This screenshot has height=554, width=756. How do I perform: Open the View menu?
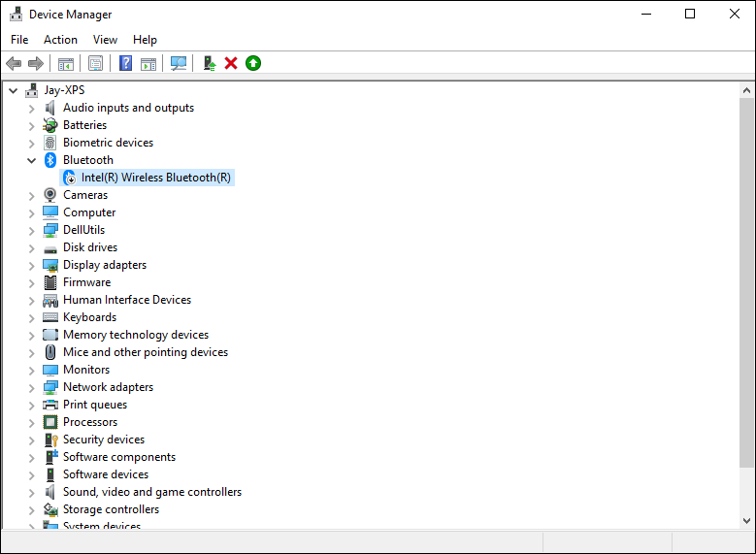point(105,40)
